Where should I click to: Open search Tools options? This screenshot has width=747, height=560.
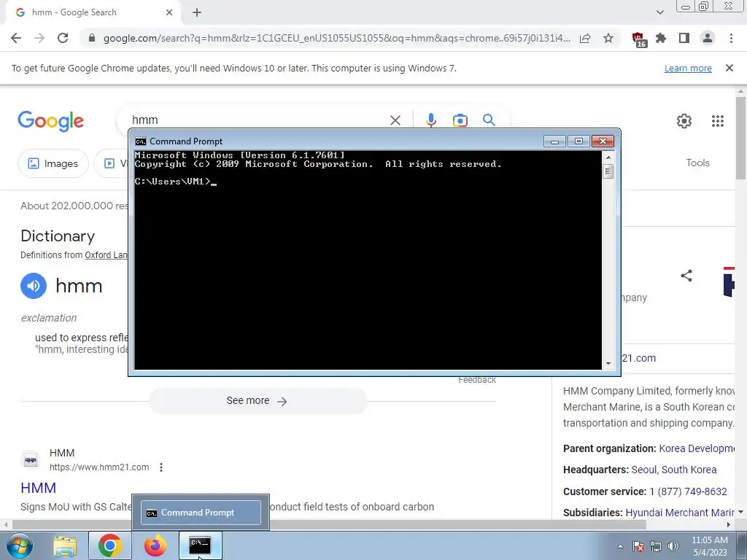click(x=697, y=163)
